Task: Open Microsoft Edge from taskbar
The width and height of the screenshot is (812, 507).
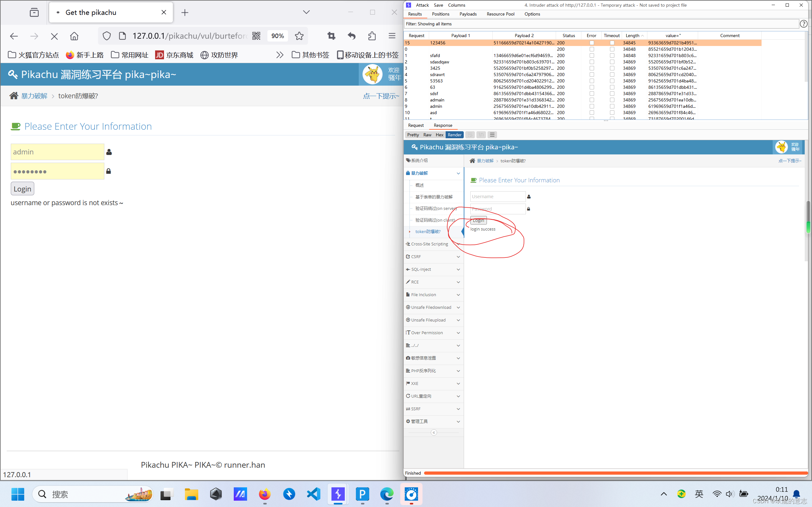Action: pos(387,494)
